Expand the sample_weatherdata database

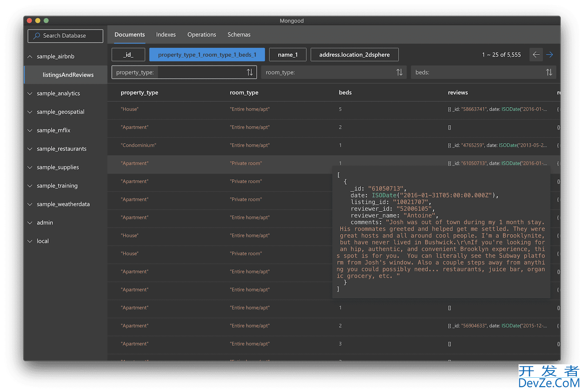click(x=30, y=204)
